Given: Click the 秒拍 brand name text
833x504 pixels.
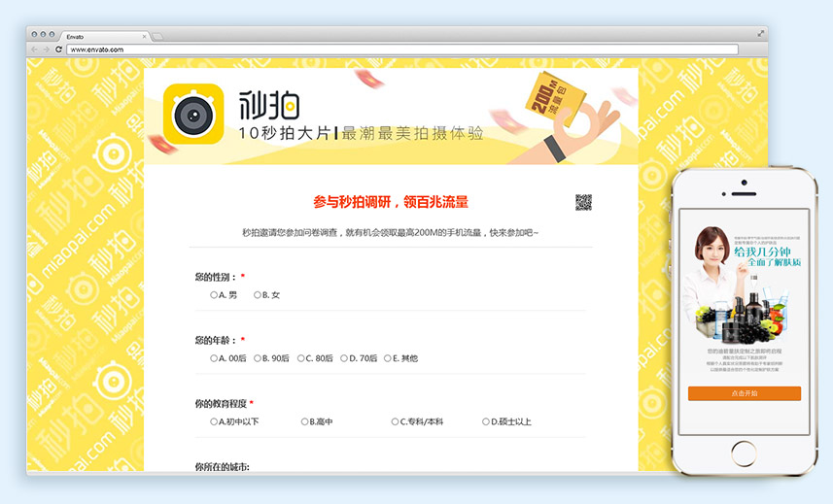Looking at the screenshot, I should pyautogui.click(x=269, y=105).
